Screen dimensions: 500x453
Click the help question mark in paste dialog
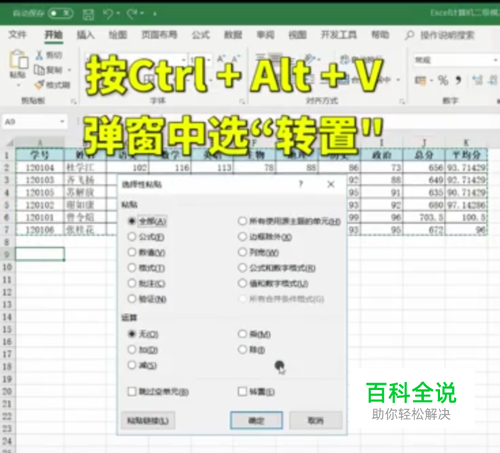301,184
